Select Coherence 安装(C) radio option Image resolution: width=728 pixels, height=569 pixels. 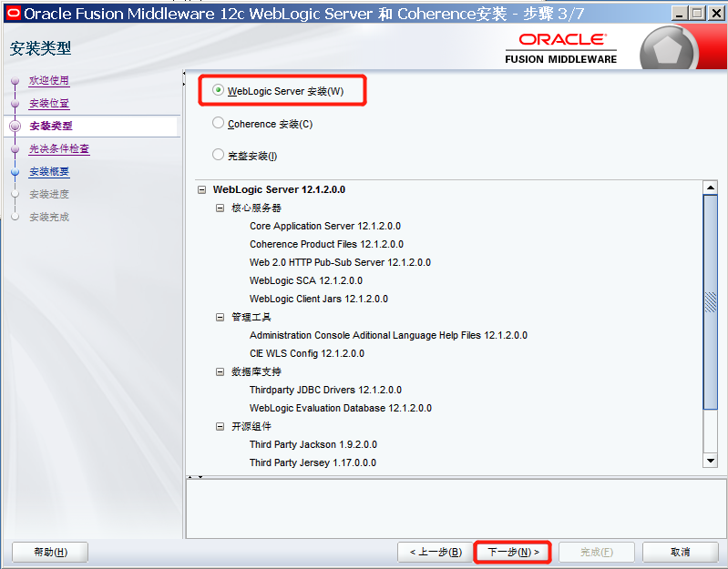tap(218, 123)
